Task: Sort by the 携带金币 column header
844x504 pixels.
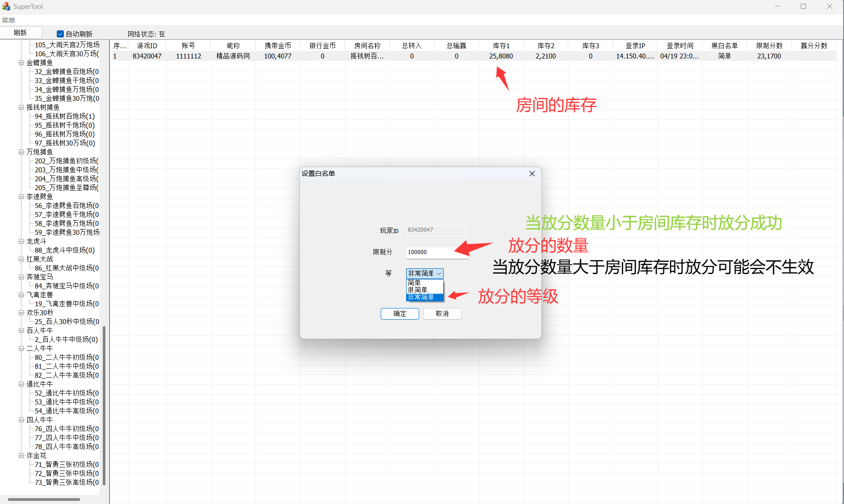Action: 277,46
